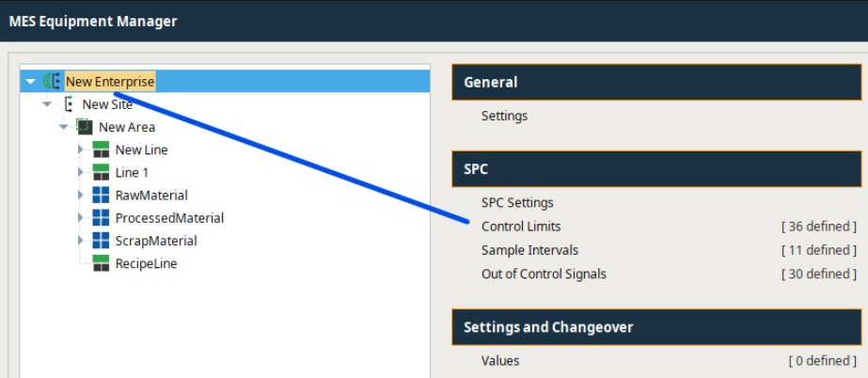Collapse the New Area tree node
The height and width of the screenshot is (378, 868).
pos(64,127)
